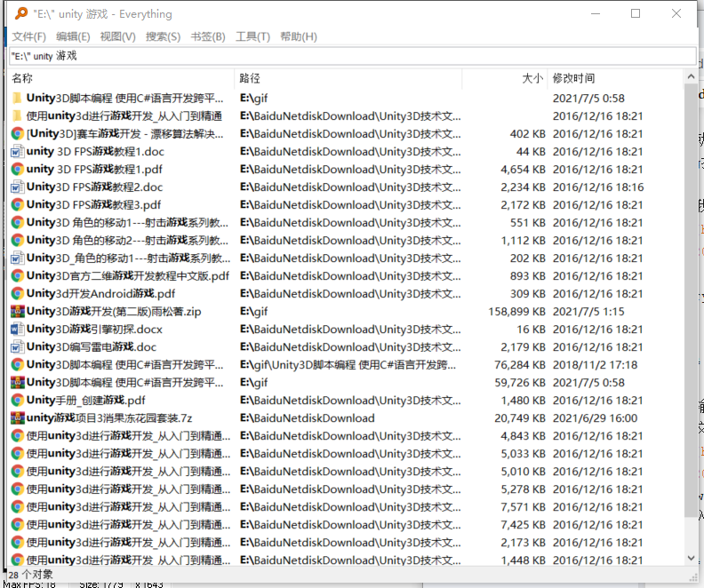704x588 pixels.
Task: Open the 搜索(S) menu
Action: (163, 36)
